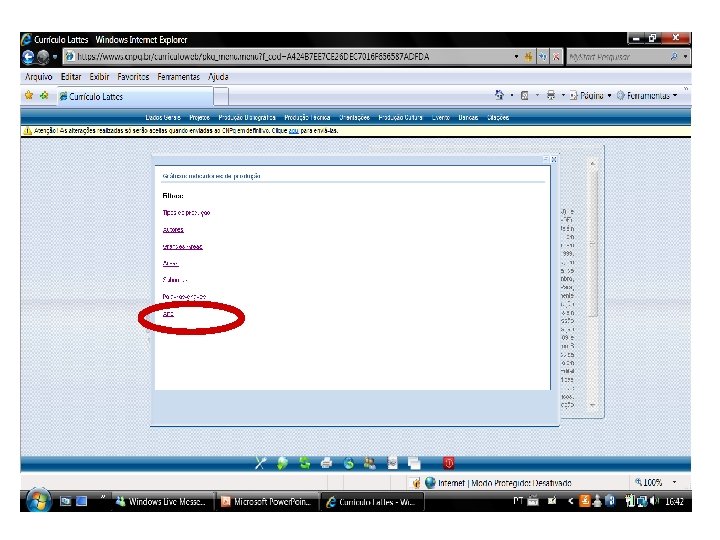Click the crossed tools icon in bottom toolbar
The image size is (720, 540).
(x=260, y=463)
